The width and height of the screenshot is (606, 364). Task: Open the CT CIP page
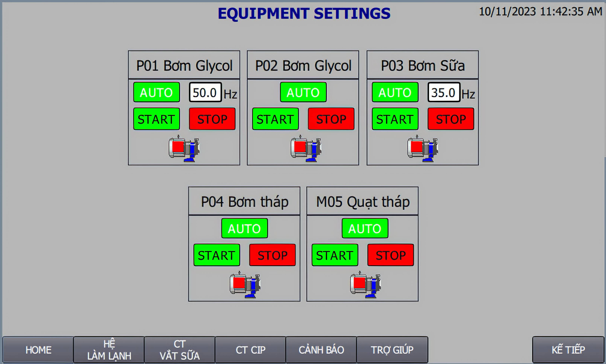coord(250,350)
